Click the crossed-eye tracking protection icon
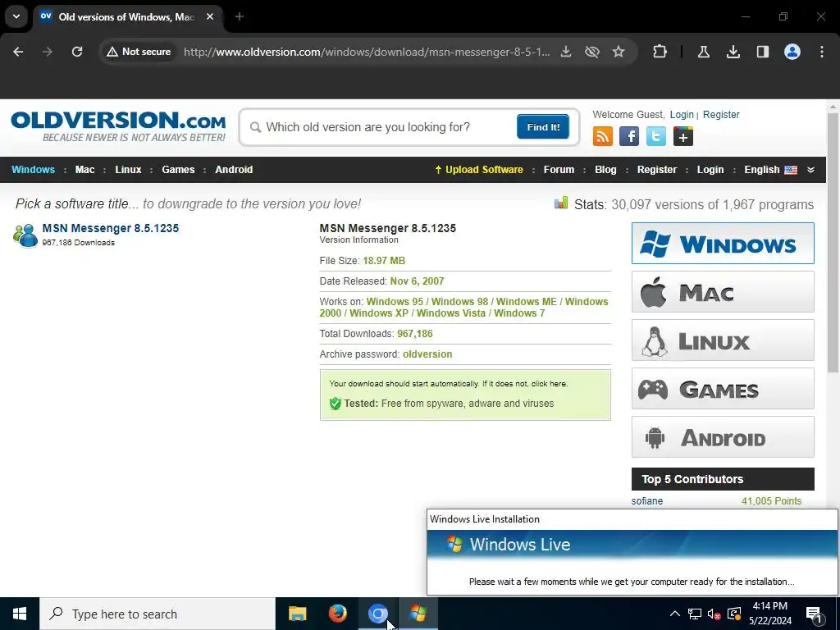The height and width of the screenshot is (630, 840). (592, 52)
